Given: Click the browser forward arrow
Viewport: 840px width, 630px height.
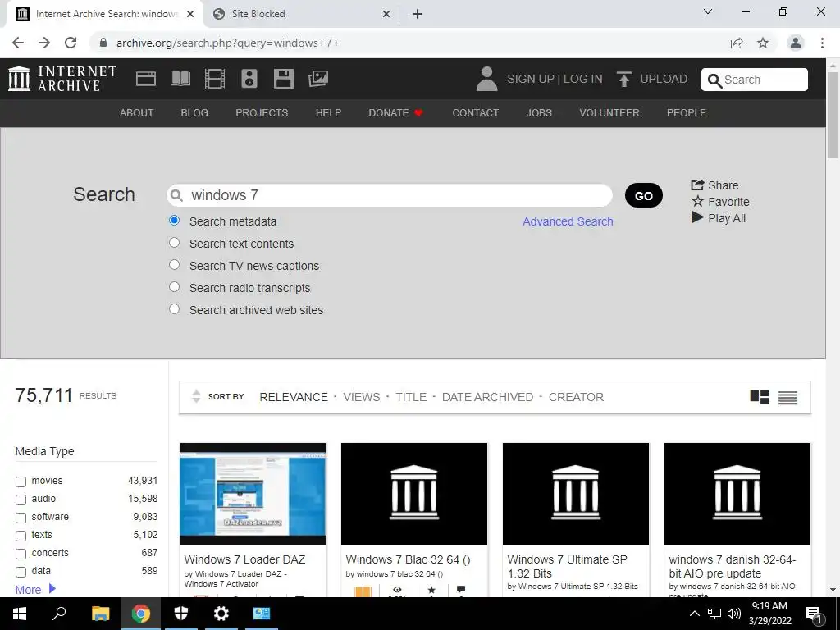Looking at the screenshot, I should (44, 43).
